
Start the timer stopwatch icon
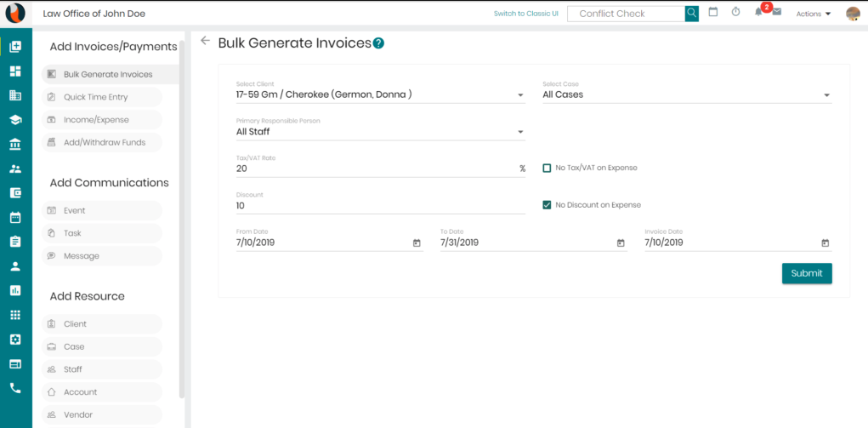click(x=735, y=12)
